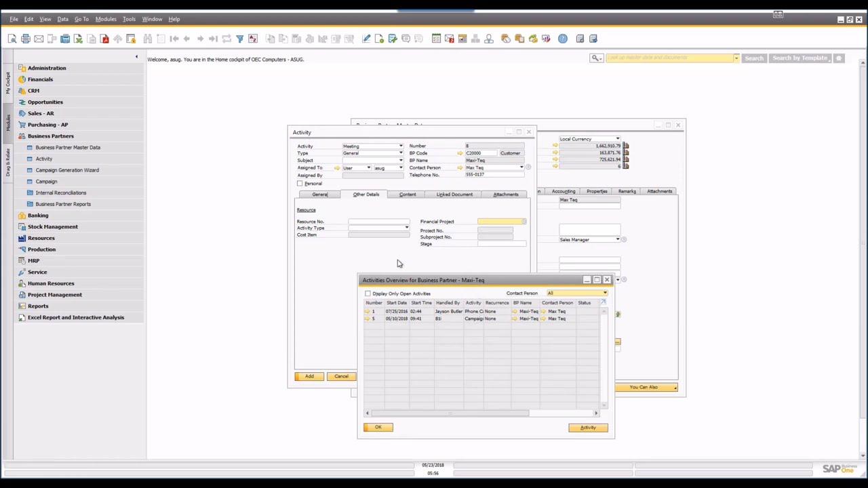Click the Find binoculars toolbar icon
This screenshot has width=868, height=488.
point(147,39)
